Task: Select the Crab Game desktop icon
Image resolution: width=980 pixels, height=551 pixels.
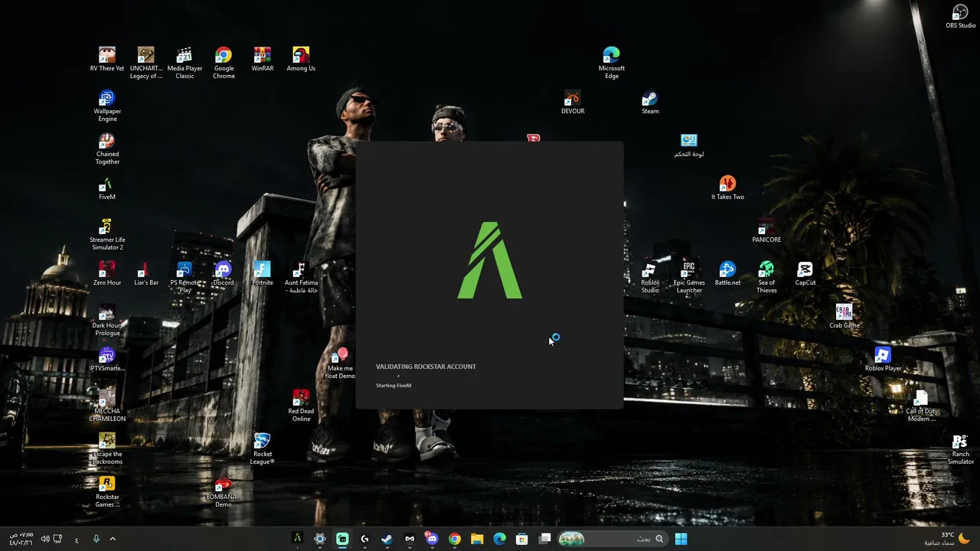Action: 844,318
